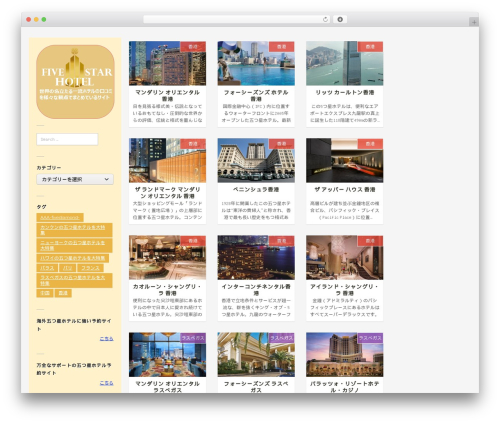Click こちら link under 海外五つ星ホテル予約サイト

[x=106, y=339]
